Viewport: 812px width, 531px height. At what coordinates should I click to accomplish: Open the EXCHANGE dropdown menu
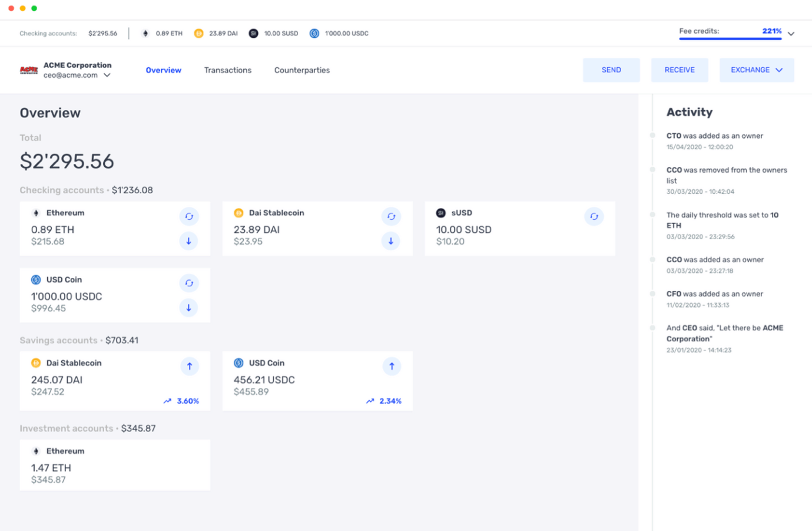[756, 70]
